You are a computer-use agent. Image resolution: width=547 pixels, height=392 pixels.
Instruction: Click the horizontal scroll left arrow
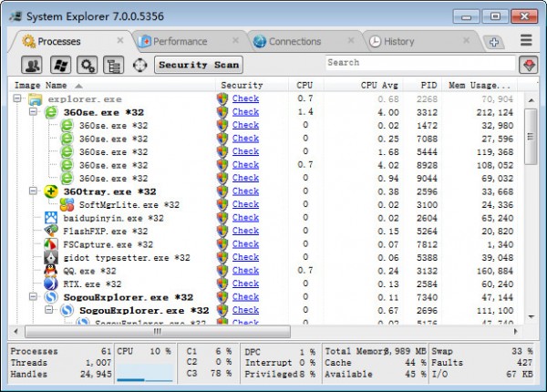pyautogui.click(x=15, y=331)
